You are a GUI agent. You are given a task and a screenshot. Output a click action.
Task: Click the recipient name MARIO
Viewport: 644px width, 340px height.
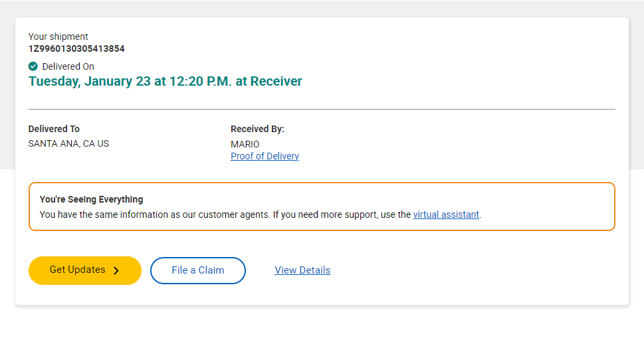[x=245, y=144]
